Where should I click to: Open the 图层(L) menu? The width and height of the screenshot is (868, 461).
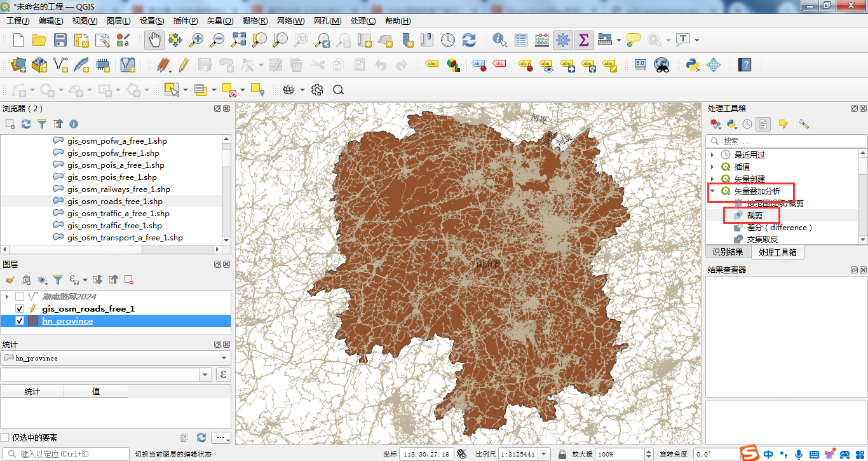(x=118, y=21)
